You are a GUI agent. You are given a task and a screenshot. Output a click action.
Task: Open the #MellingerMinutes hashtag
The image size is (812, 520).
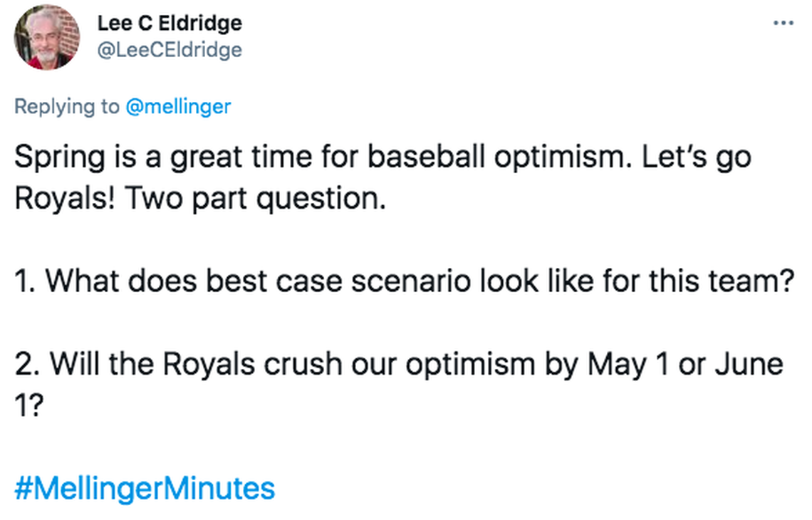(x=145, y=489)
